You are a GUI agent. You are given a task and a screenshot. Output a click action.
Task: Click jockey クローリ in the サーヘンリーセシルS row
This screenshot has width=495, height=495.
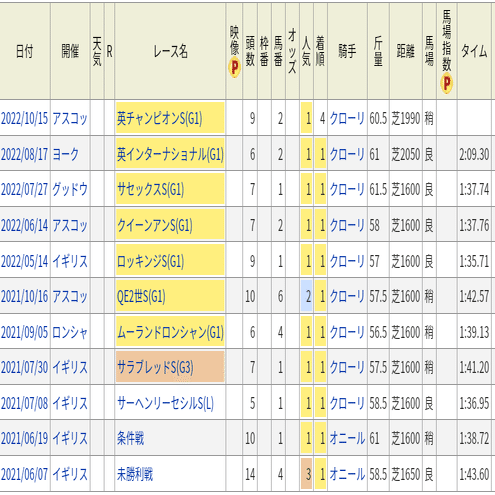tap(347, 403)
